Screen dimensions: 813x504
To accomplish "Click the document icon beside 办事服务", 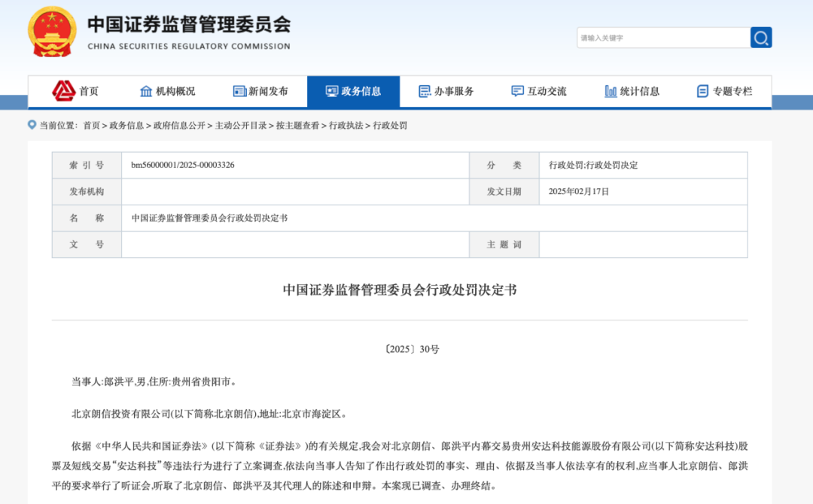I will coord(425,91).
